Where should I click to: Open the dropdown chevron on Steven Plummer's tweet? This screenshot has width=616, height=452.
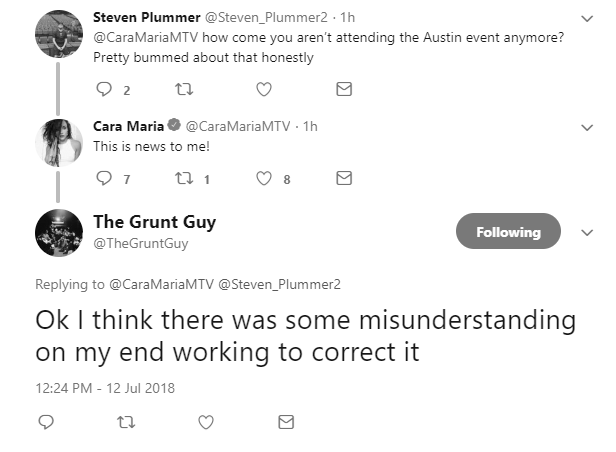point(587,18)
